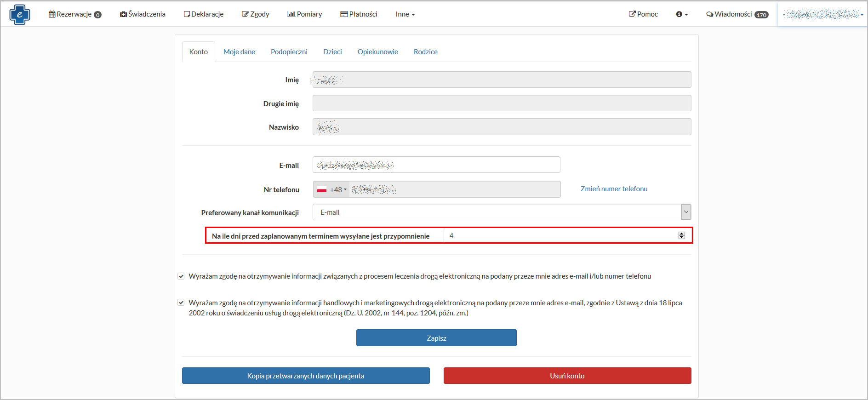868x400 pixels.
Task: Open Preferowany kanał komunikacji dropdown
Action: [502, 212]
